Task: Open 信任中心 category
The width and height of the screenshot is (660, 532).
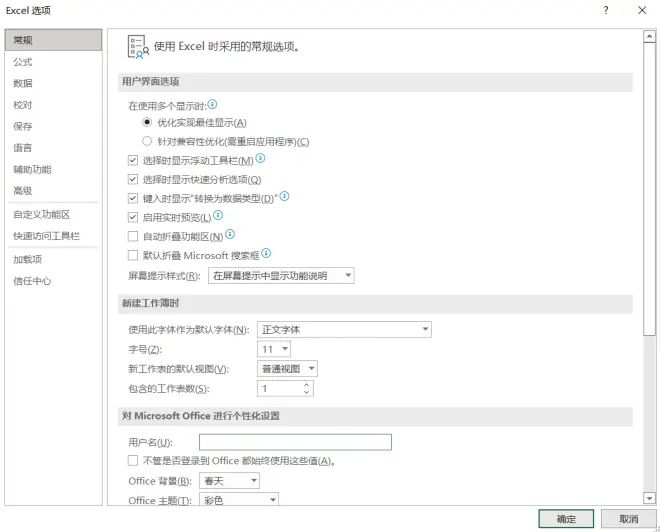Action: 53,281
